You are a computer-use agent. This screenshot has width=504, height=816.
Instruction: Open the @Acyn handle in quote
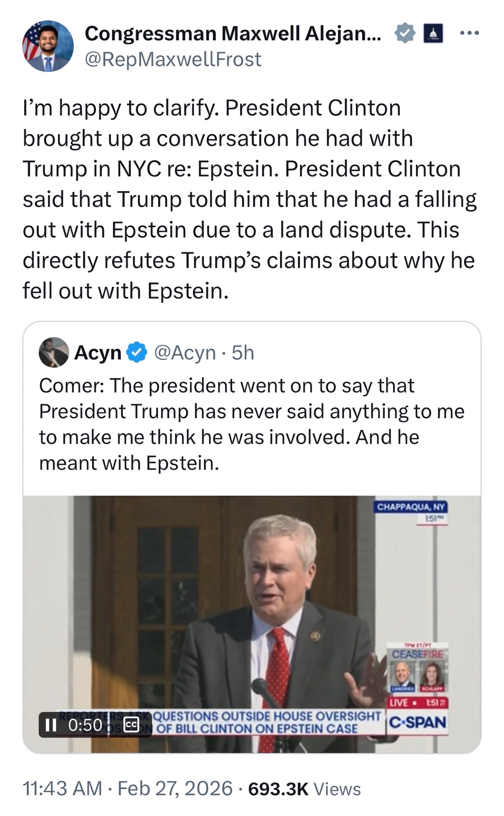click(x=185, y=353)
